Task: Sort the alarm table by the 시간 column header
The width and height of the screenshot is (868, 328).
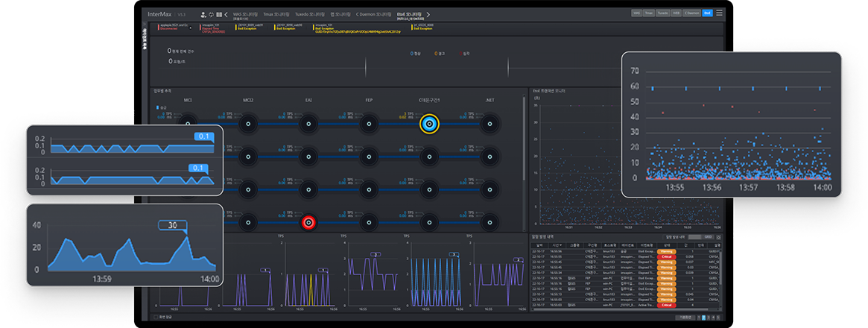Action: [x=557, y=244]
